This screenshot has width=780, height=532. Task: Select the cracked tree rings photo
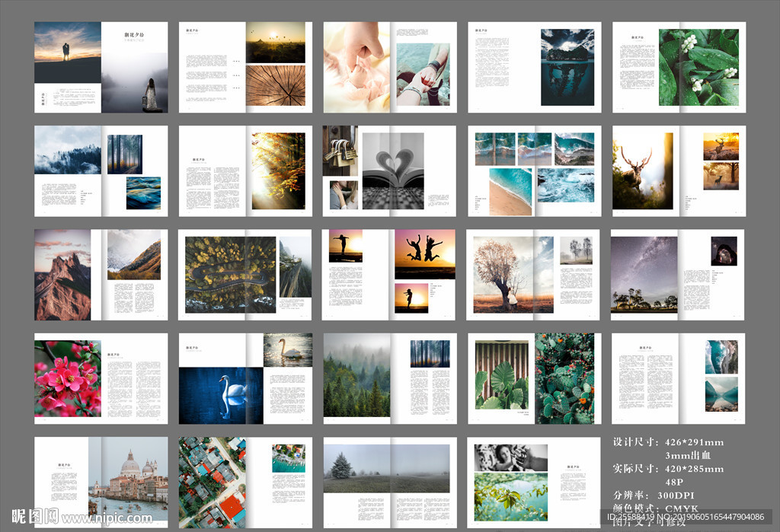pyautogui.click(x=276, y=85)
